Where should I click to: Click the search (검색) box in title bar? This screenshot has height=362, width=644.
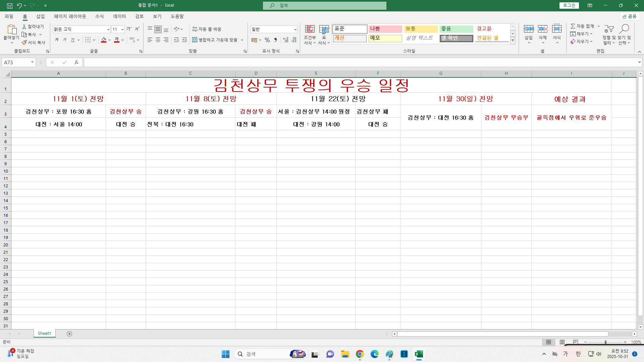point(325,5)
